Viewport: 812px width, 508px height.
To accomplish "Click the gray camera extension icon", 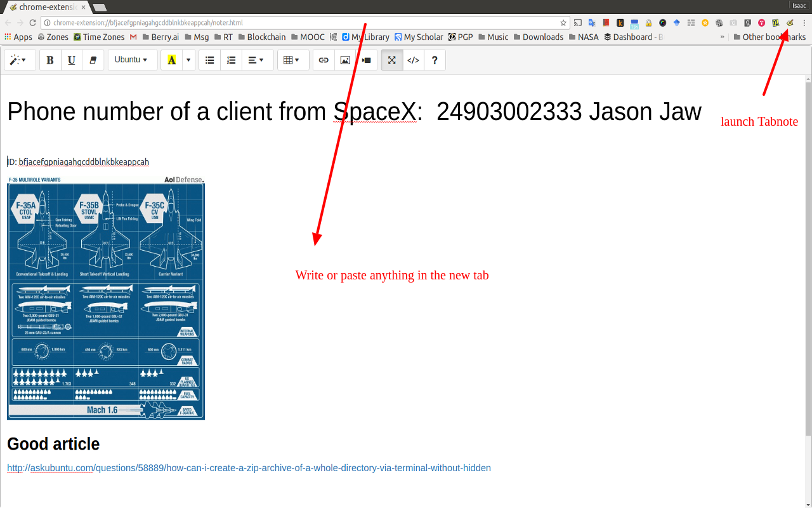I will [x=733, y=23].
